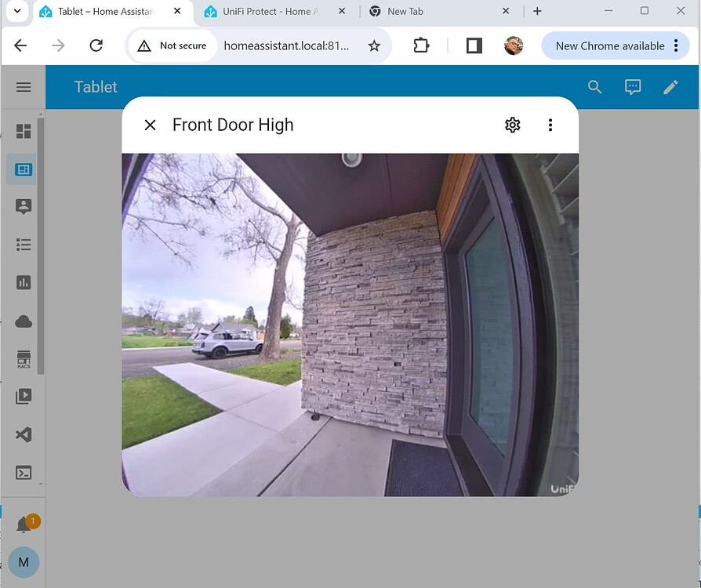View Not secure site information

coord(171,45)
